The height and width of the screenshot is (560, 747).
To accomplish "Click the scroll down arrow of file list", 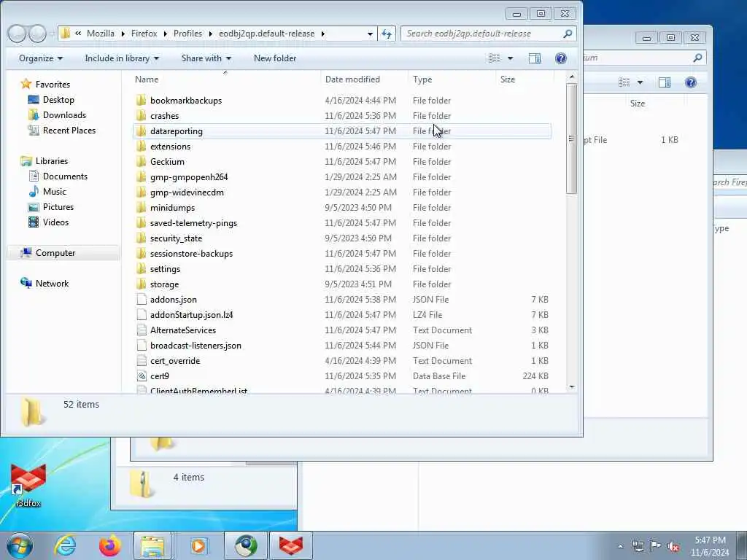I will [572, 387].
